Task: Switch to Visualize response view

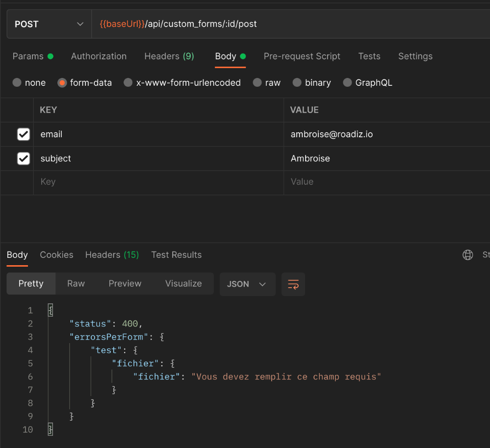Action: click(x=183, y=283)
